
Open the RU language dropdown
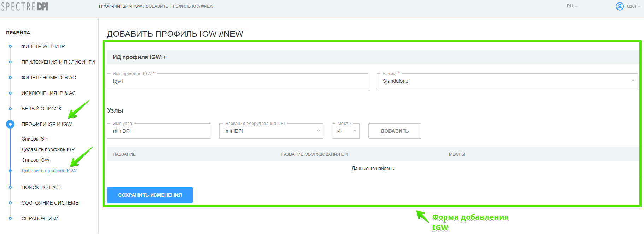tap(572, 6)
